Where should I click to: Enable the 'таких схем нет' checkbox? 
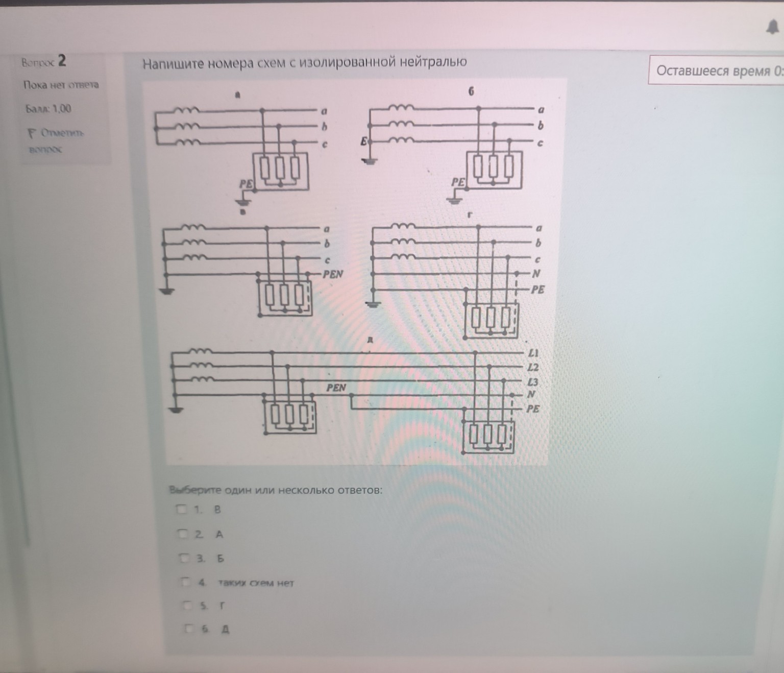186,582
